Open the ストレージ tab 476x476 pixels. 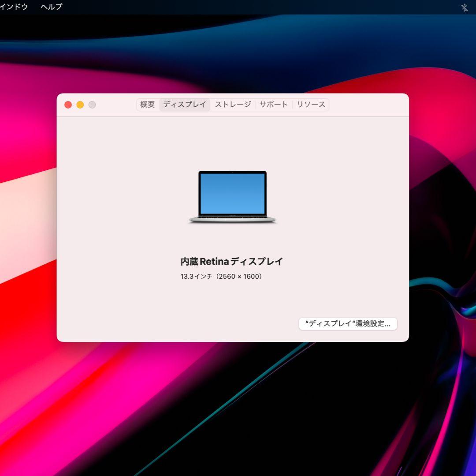coord(232,105)
